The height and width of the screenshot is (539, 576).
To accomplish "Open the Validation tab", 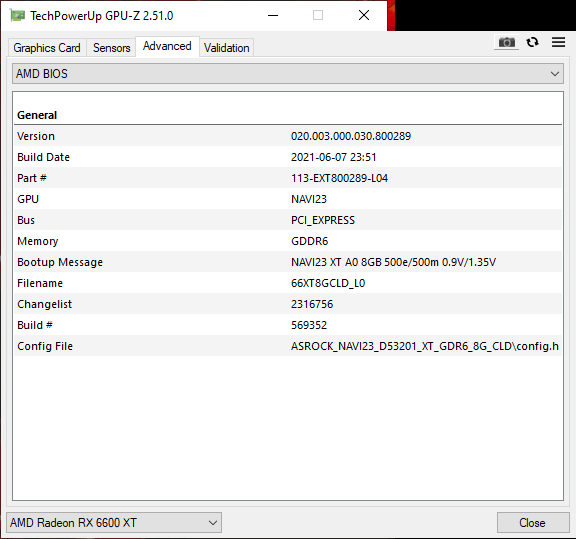I will tap(226, 48).
